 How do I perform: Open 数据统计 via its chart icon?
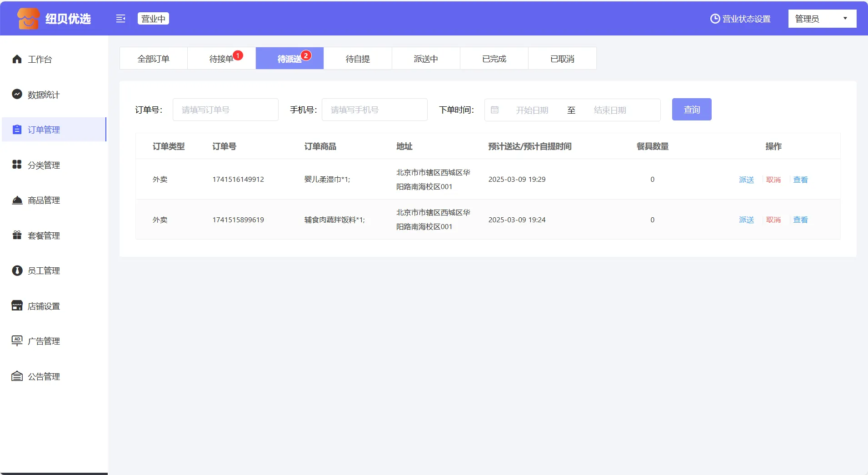pos(17,94)
